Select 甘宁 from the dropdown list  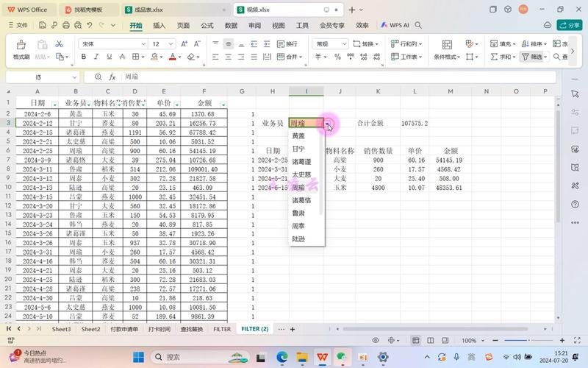[306, 149]
